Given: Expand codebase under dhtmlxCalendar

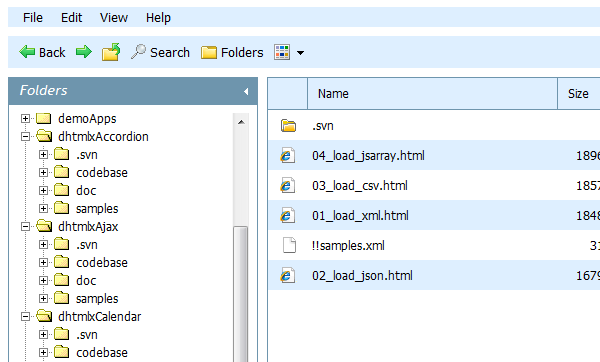Looking at the screenshot, I should pyautogui.click(x=43, y=352).
